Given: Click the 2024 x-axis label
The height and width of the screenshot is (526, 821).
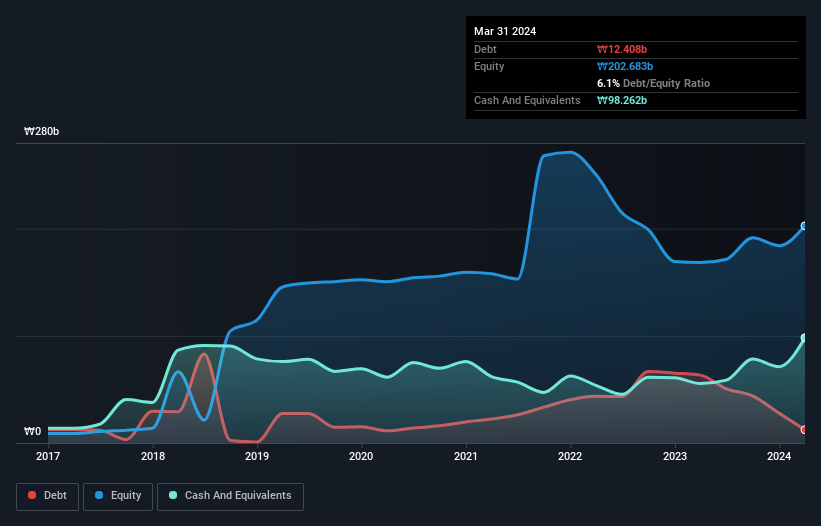Looking at the screenshot, I should [x=779, y=456].
